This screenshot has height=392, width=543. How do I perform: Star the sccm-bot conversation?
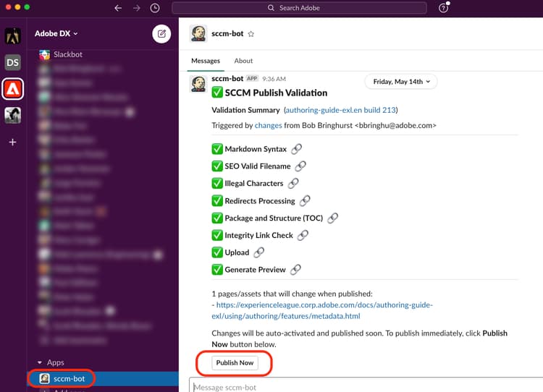[251, 34]
